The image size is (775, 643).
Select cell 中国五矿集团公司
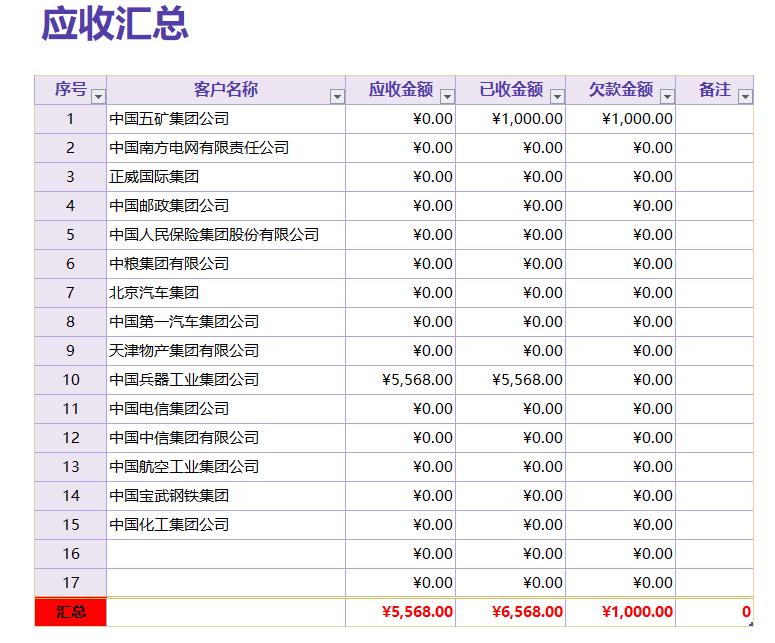[x=226, y=119]
